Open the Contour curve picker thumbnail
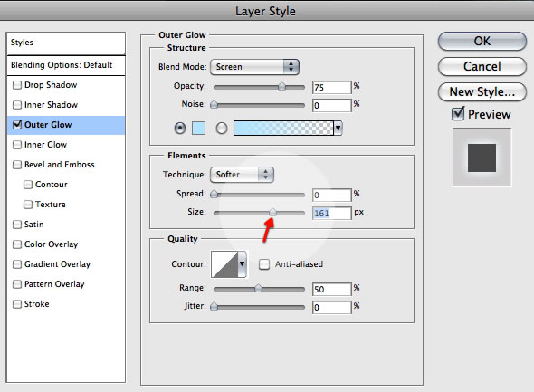 224,264
